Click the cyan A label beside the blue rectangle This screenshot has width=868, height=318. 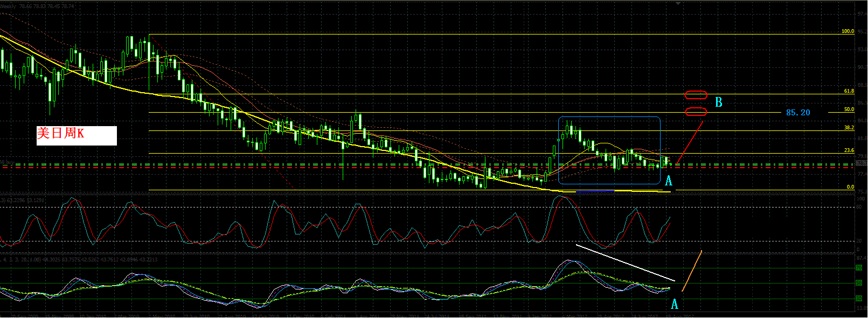(x=669, y=181)
